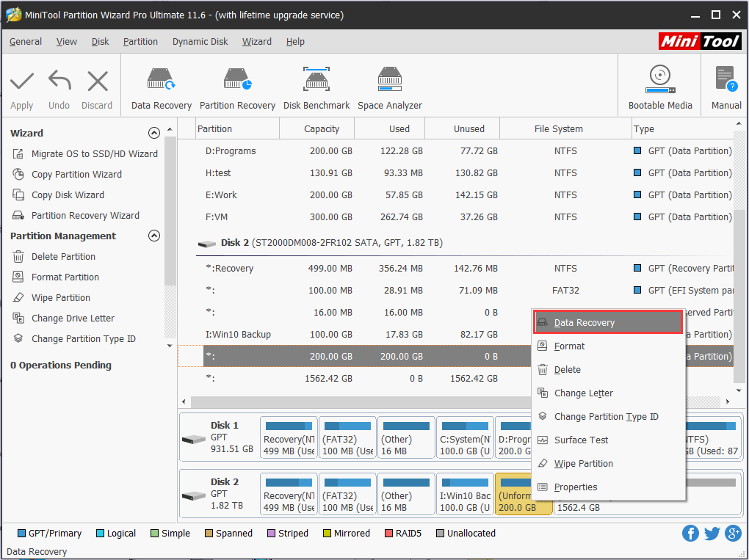The width and height of the screenshot is (749, 560).
Task: Collapse the Partition Management section
Action: coord(153,236)
